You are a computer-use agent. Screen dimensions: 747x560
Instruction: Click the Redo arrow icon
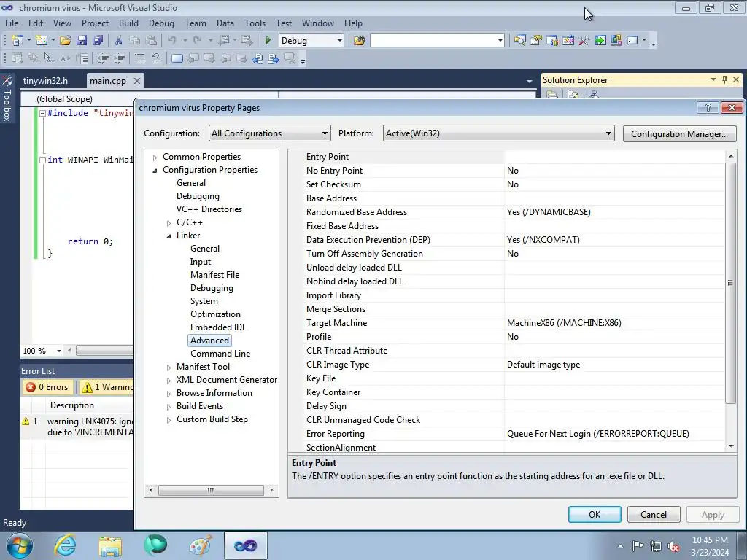pos(197,41)
